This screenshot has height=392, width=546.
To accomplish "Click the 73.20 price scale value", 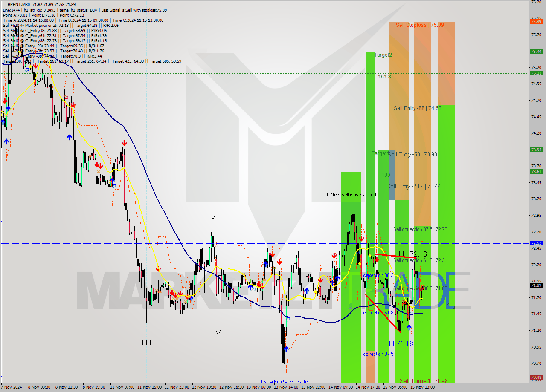I will coord(536,199).
